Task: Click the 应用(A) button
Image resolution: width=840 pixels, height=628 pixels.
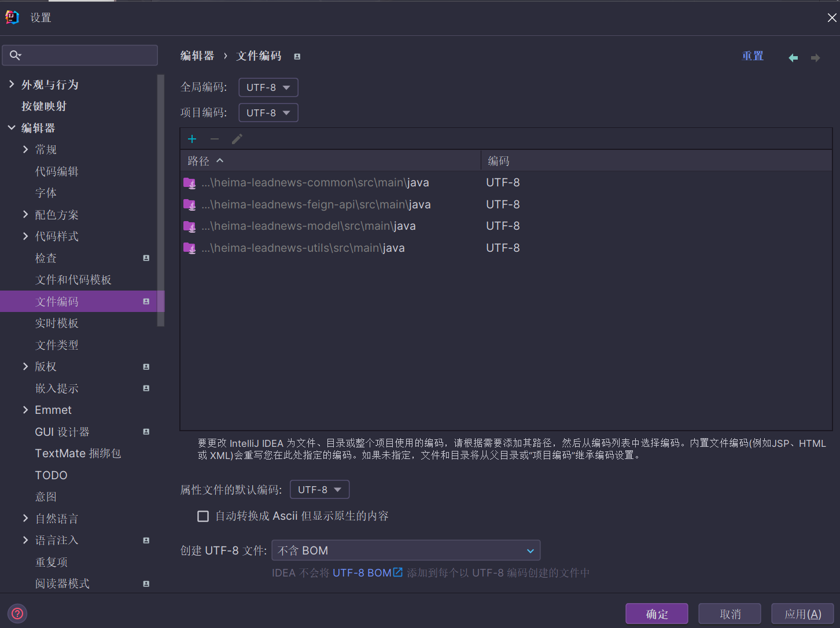Action: click(x=802, y=614)
